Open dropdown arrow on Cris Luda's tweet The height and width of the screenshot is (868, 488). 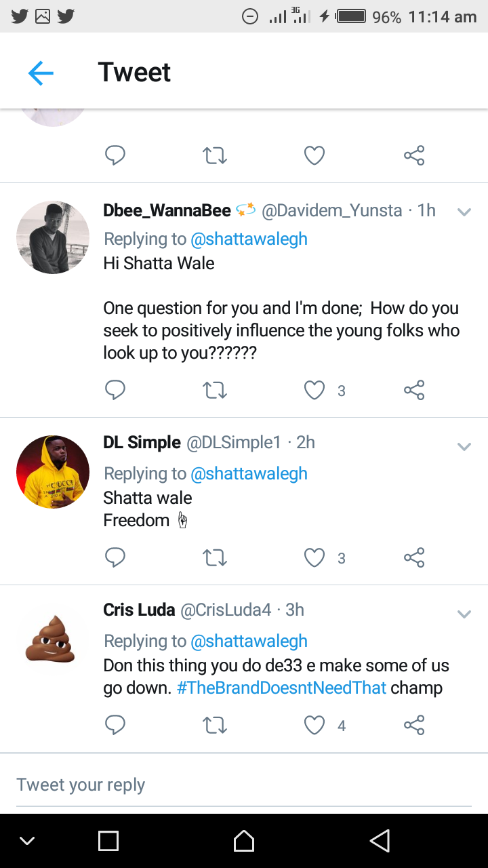pos(464,614)
